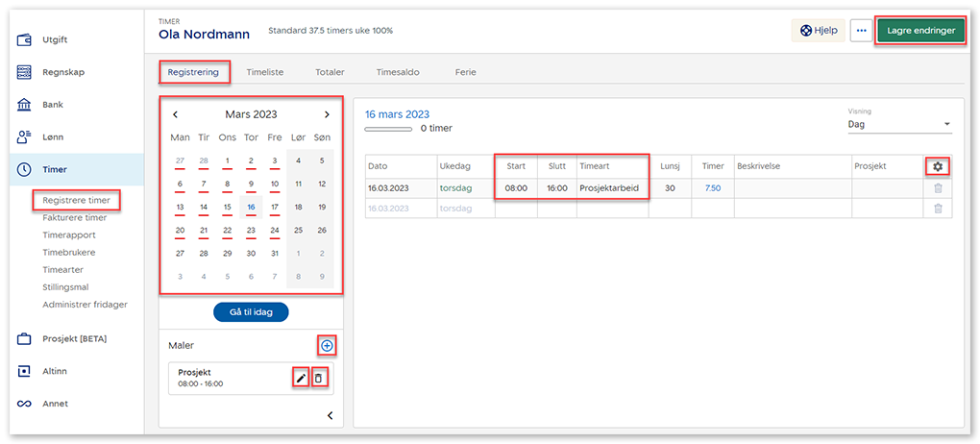Open the Hjelp help button
The width and height of the screenshot is (980, 444).
point(818,31)
